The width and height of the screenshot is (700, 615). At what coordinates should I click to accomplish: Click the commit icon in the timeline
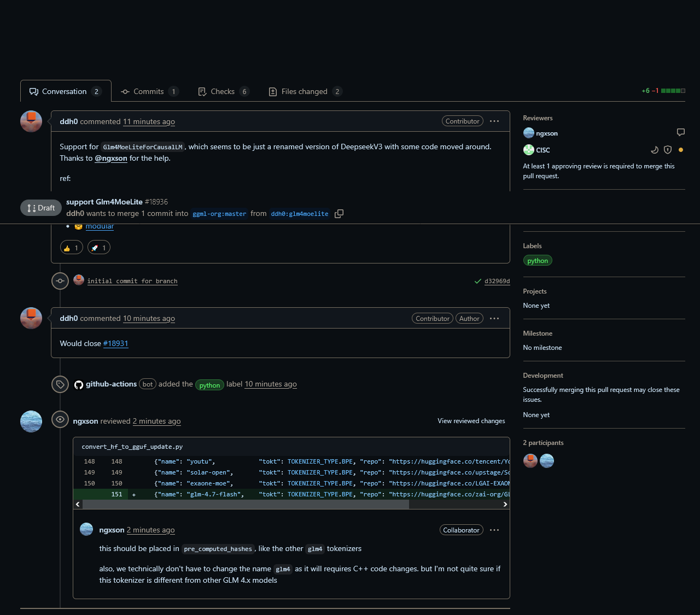pyautogui.click(x=60, y=281)
